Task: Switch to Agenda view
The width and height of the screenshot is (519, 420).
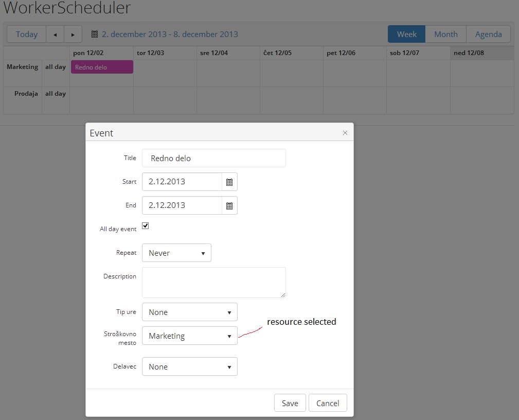Action: coord(488,34)
